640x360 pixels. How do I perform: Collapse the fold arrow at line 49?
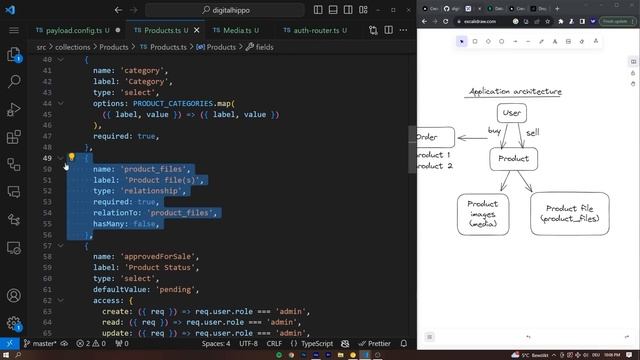coord(60,158)
